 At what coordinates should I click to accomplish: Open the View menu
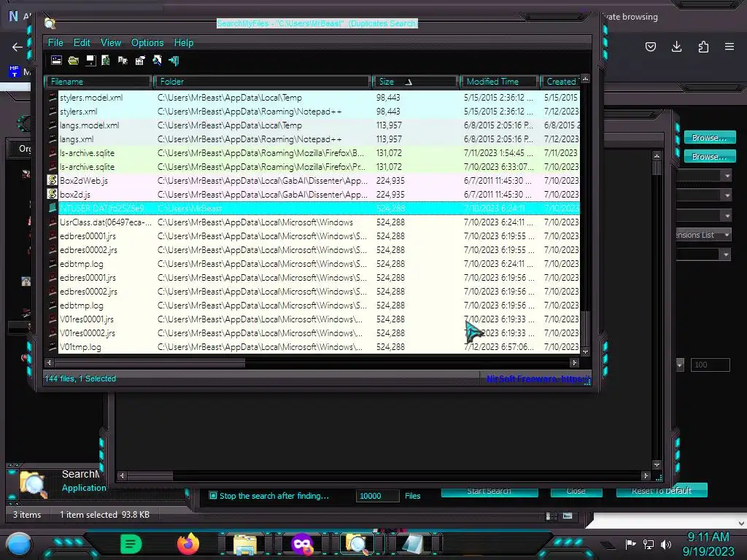click(x=111, y=42)
